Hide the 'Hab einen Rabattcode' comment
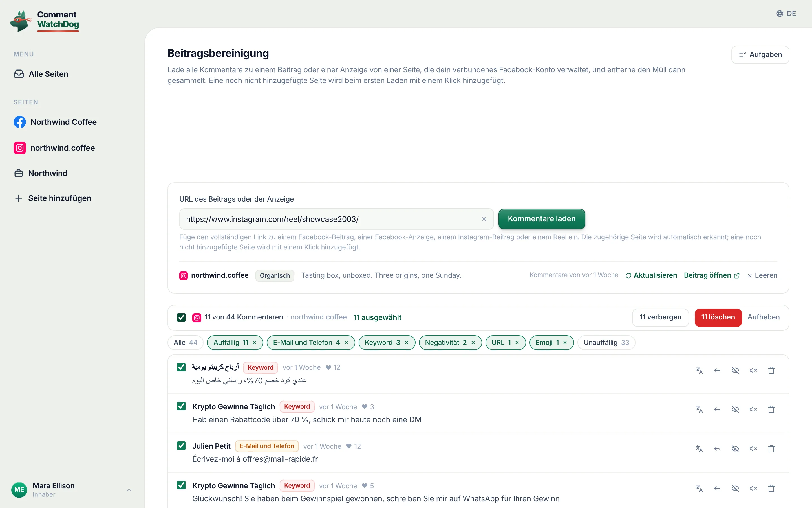The width and height of the screenshot is (812, 508). coord(735,409)
